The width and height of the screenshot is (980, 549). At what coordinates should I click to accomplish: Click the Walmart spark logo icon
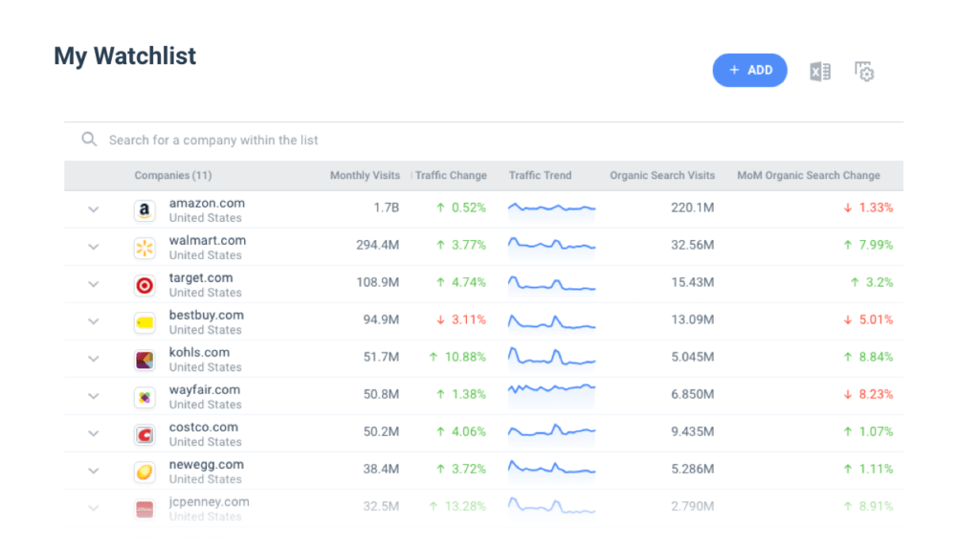(145, 248)
